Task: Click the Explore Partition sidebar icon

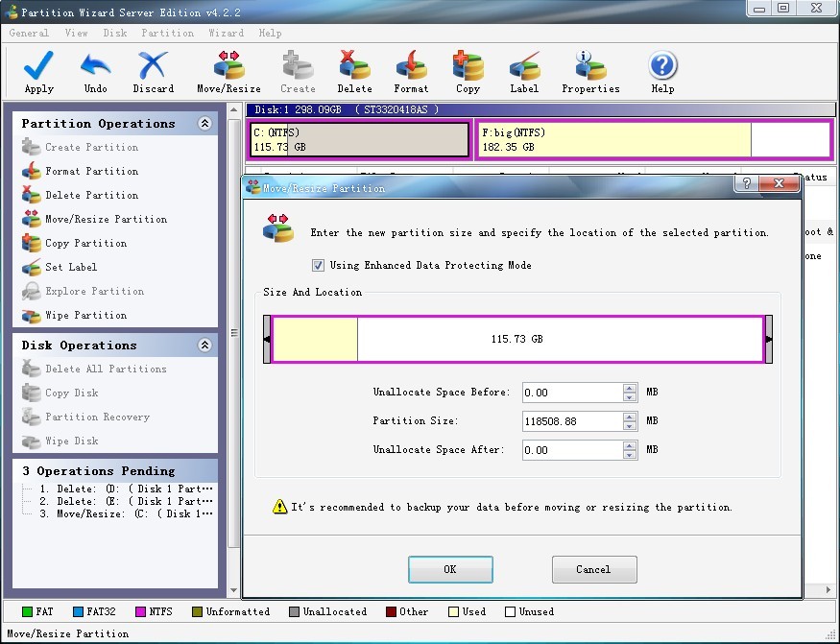Action: click(x=31, y=291)
